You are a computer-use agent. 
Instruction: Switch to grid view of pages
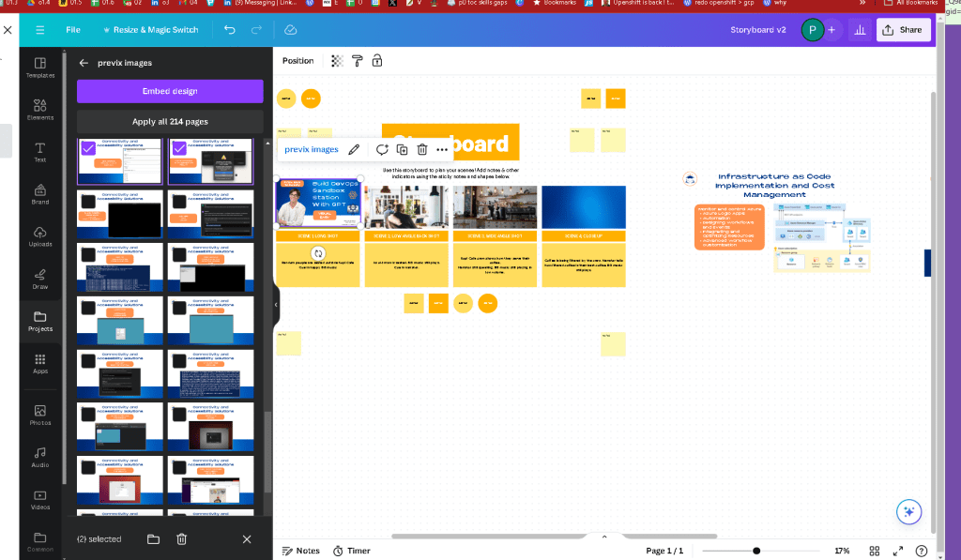875,551
